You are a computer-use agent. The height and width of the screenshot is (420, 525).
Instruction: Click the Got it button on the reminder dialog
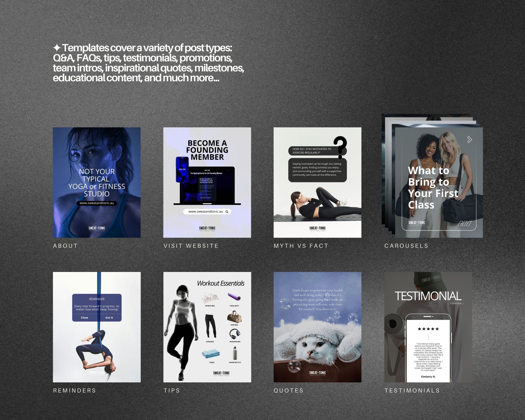coord(109,318)
